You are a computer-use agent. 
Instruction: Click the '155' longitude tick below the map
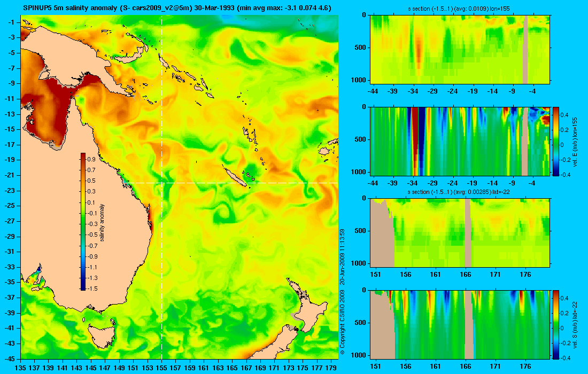tap(161, 368)
